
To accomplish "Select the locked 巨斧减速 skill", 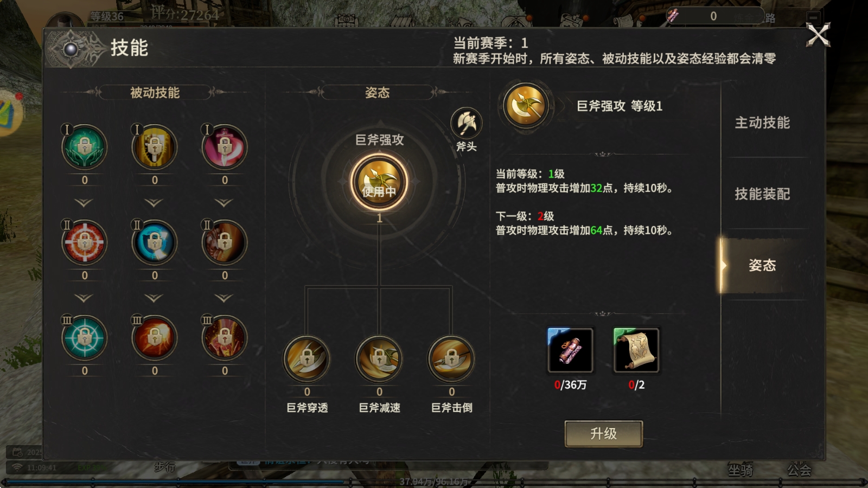I will (379, 358).
